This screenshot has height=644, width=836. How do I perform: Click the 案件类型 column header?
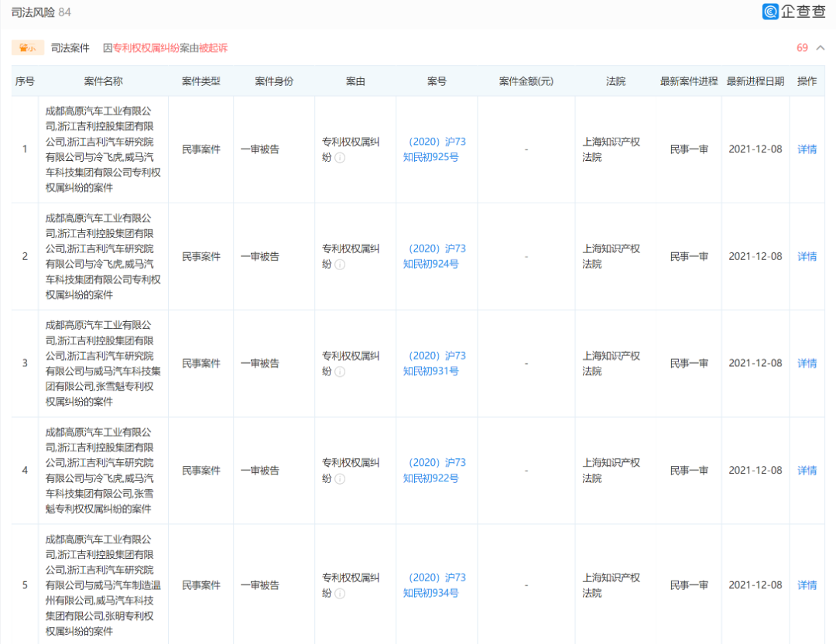click(201, 81)
